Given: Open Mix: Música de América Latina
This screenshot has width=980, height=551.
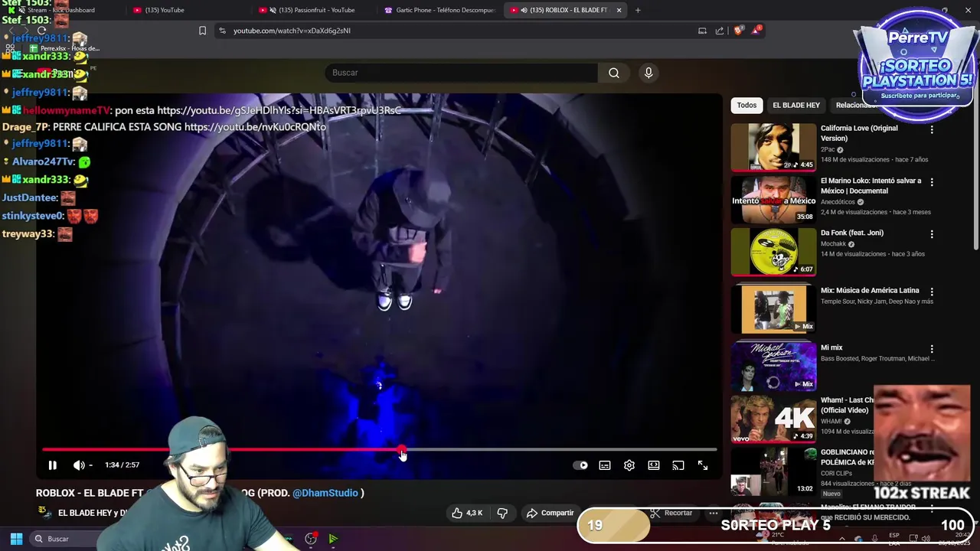Looking at the screenshot, I should tap(870, 291).
